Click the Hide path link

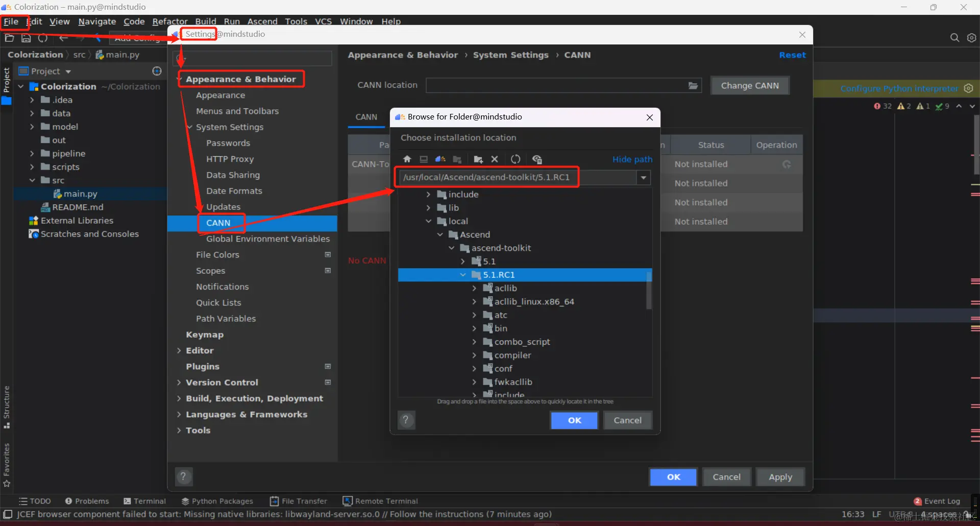tap(632, 159)
